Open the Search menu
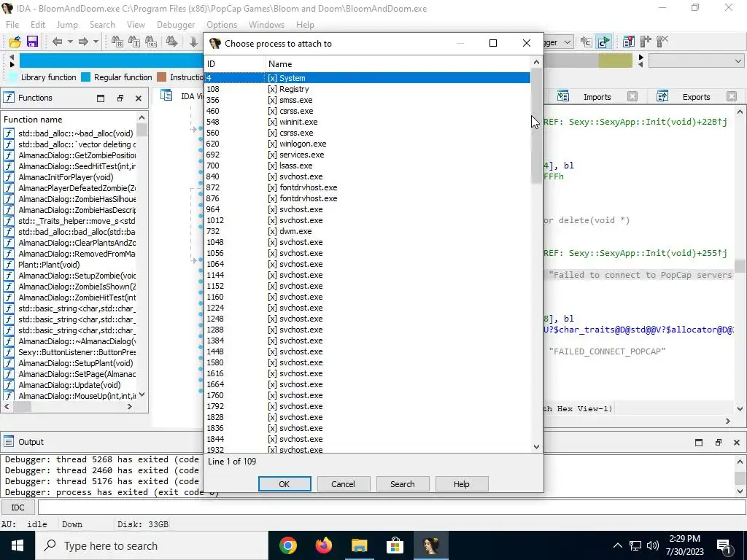The height and width of the screenshot is (560, 747). coord(102,25)
